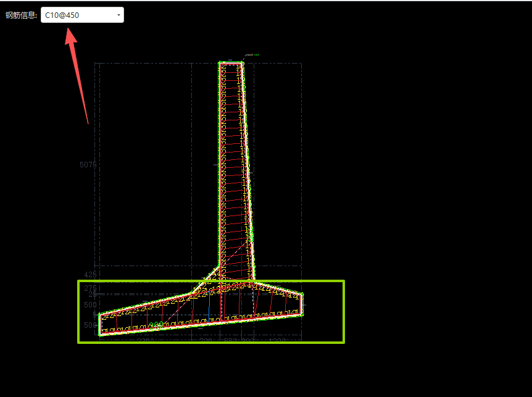
Task: Click the right end of the footing
Action: click(302, 304)
